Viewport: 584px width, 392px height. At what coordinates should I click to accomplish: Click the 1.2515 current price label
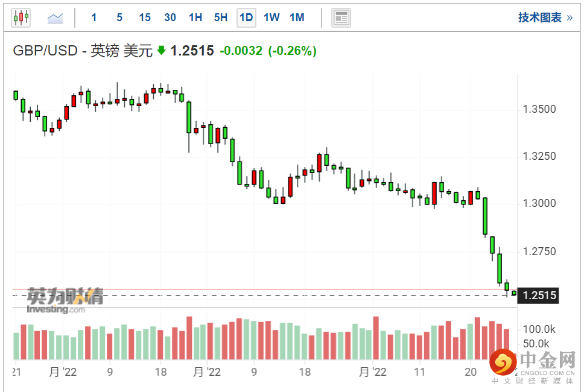point(539,296)
